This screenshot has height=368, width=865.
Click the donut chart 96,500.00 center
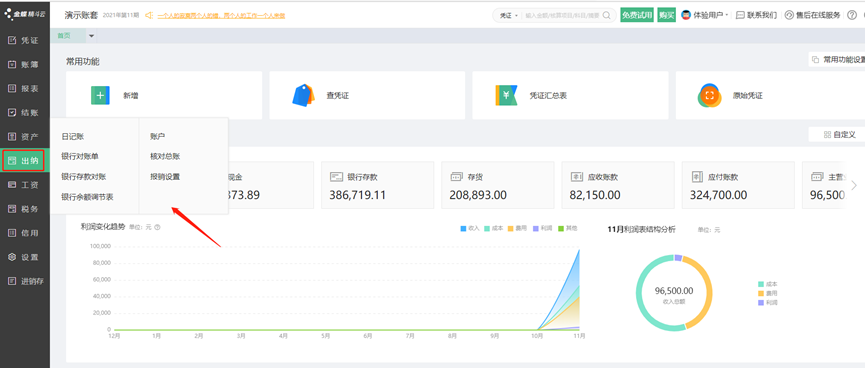coord(674,291)
